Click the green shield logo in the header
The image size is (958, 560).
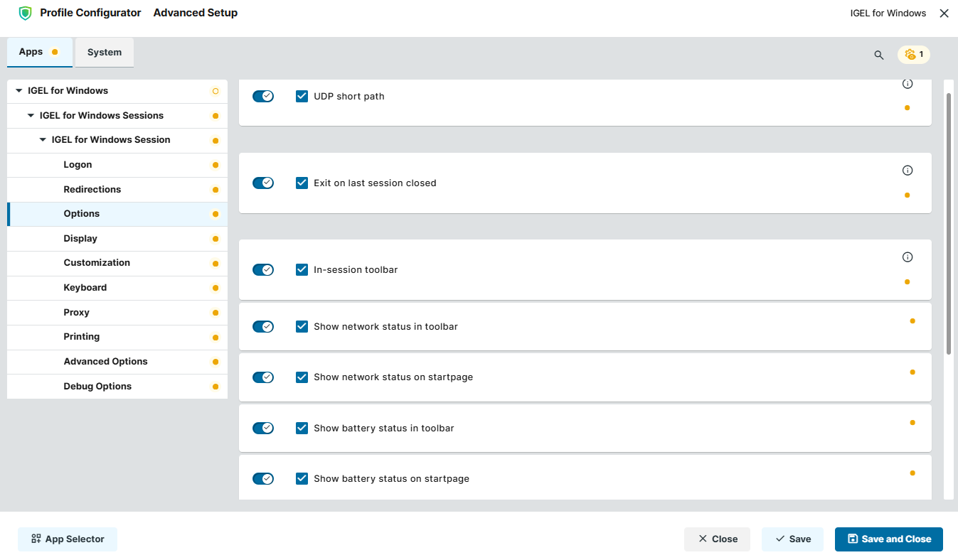pyautogui.click(x=25, y=13)
